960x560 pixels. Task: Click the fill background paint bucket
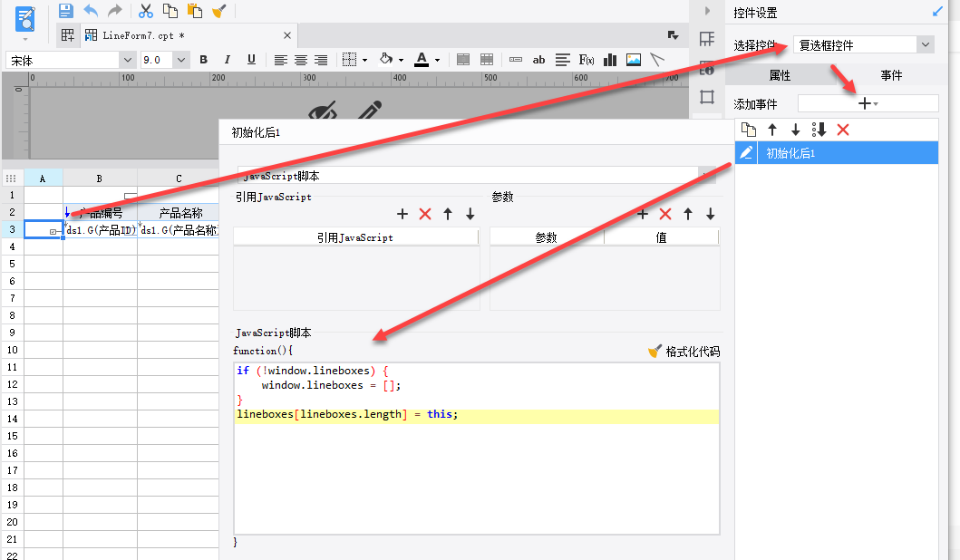(385, 60)
